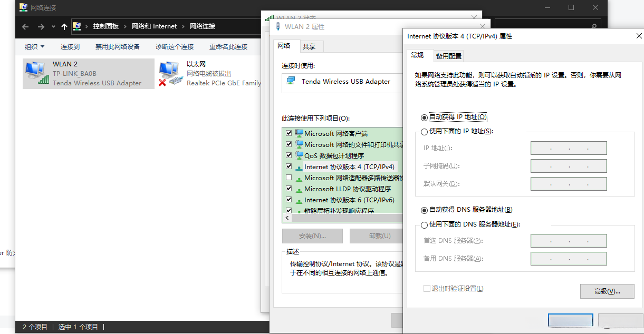This screenshot has width=644, height=334.
Task: Select 使用下面的 IP 地址 radio button
Action: click(424, 132)
